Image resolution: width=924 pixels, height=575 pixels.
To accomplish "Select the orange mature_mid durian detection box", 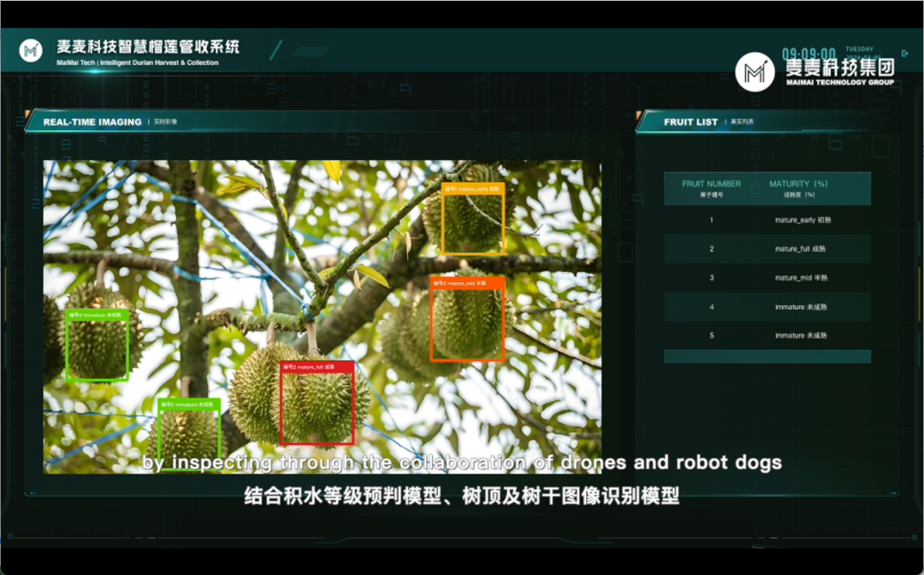I will tap(467, 318).
